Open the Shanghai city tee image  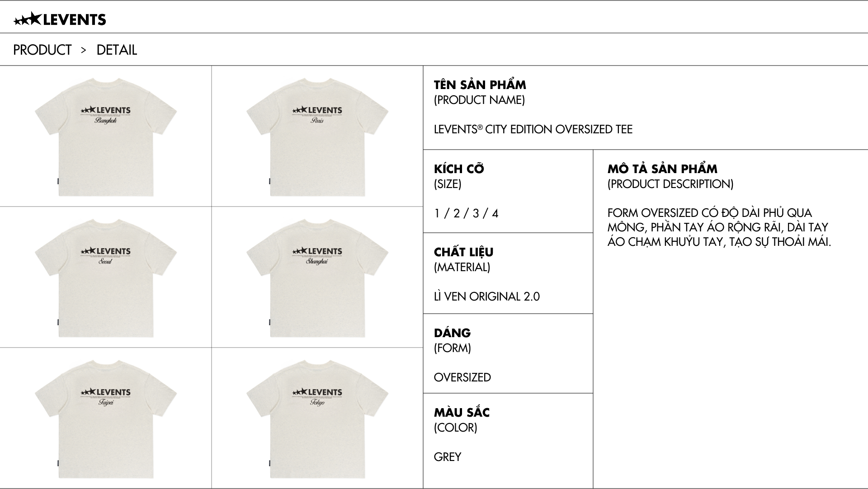click(317, 278)
